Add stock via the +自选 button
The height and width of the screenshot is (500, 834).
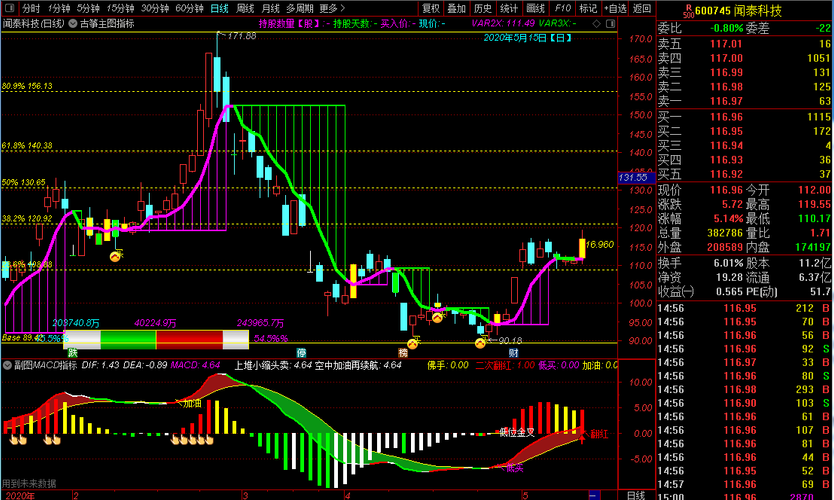pos(615,9)
